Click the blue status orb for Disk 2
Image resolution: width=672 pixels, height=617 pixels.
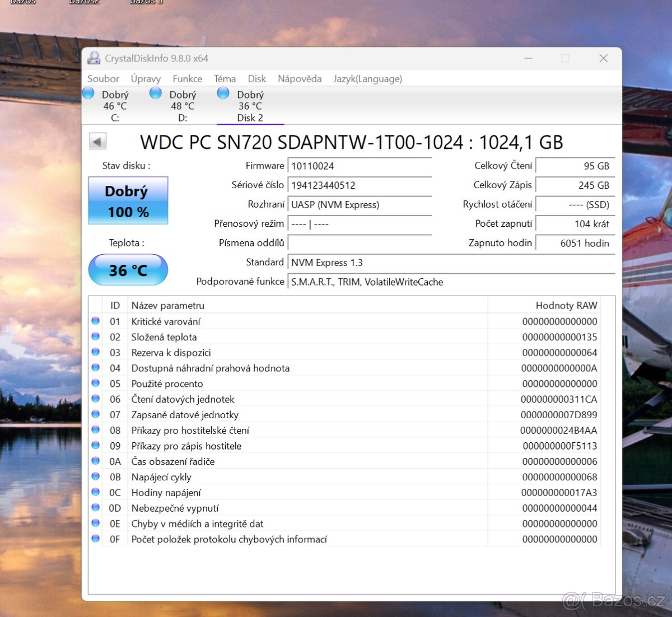click(x=223, y=93)
